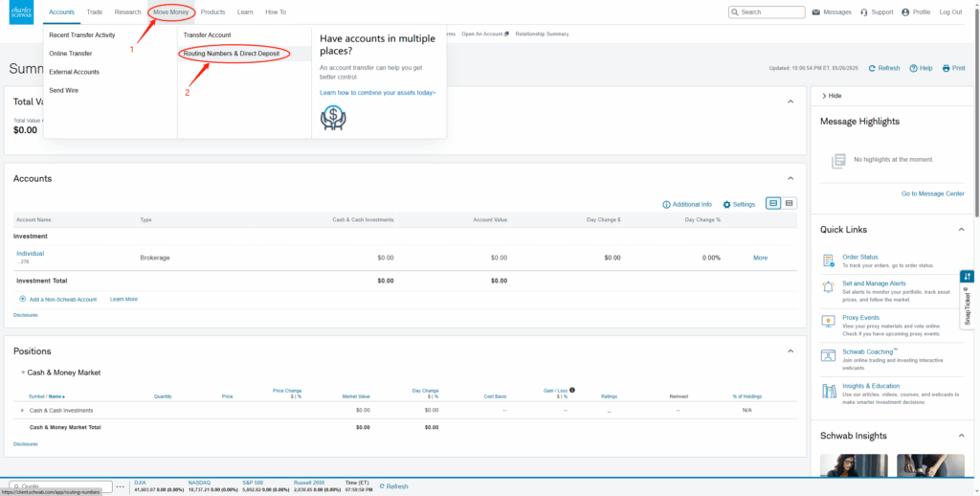Expand the Cash & Cash Investments row
Image resolution: width=980 pixels, height=496 pixels.
click(23, 411)
